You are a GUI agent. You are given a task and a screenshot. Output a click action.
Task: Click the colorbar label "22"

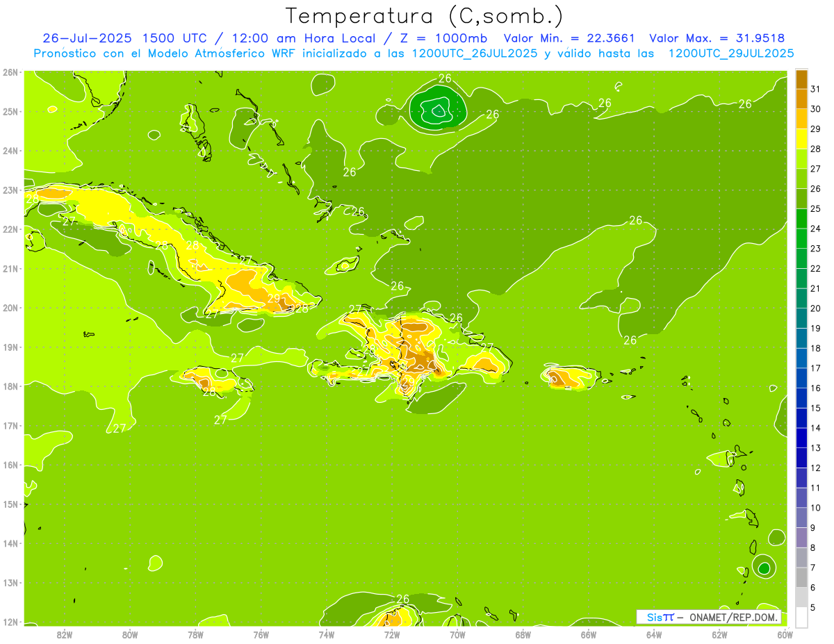(x=816, y=268)
